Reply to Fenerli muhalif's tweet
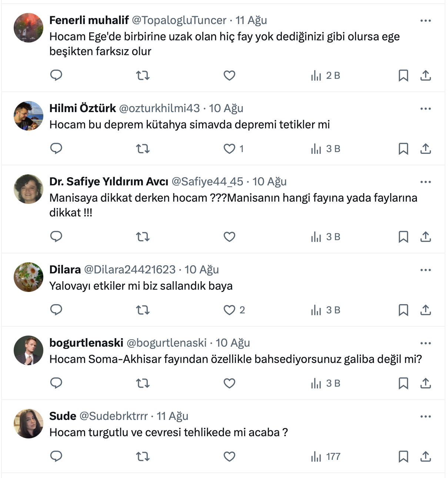 click(56, 75)
